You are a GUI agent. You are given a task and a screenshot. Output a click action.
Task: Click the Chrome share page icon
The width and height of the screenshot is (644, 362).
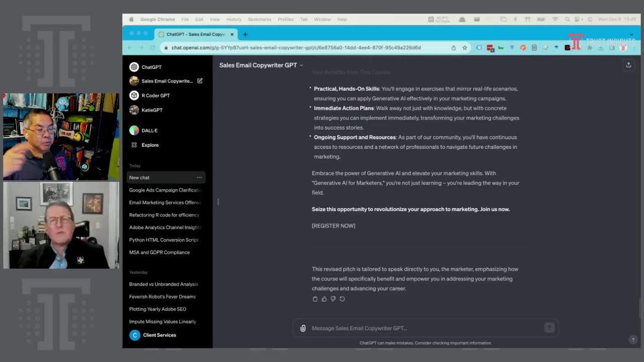(454, 48)
